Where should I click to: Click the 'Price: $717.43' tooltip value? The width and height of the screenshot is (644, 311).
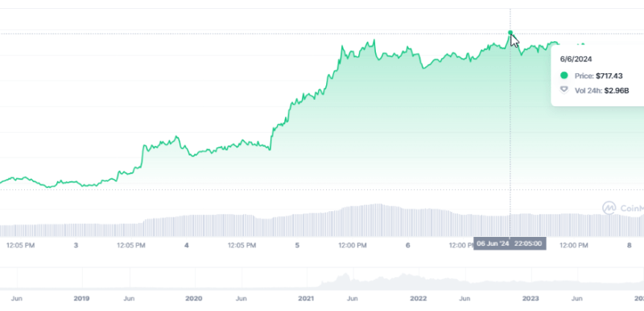598,76
